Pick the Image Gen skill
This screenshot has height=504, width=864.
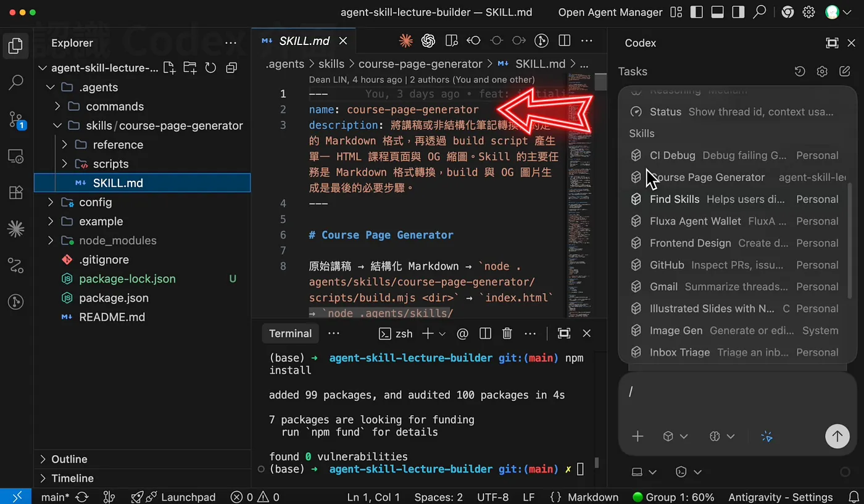pyautogui.click(x=738, y=331)
